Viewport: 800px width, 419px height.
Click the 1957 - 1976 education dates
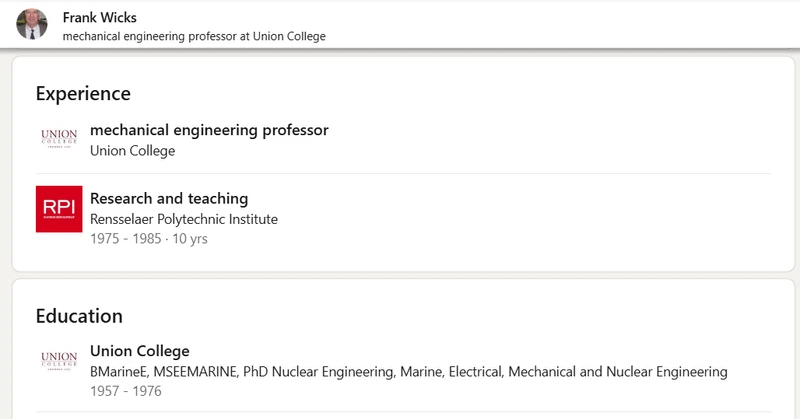[127, 392]
